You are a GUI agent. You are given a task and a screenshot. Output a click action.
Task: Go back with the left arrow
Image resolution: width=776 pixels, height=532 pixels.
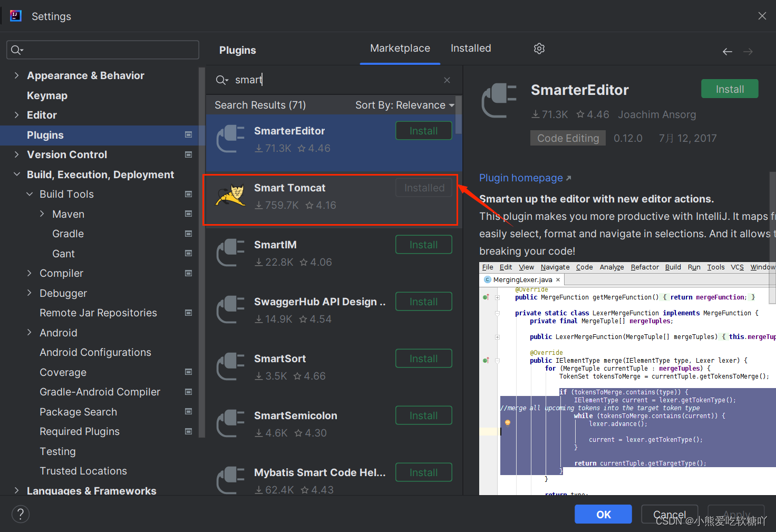tap(727, 52)
